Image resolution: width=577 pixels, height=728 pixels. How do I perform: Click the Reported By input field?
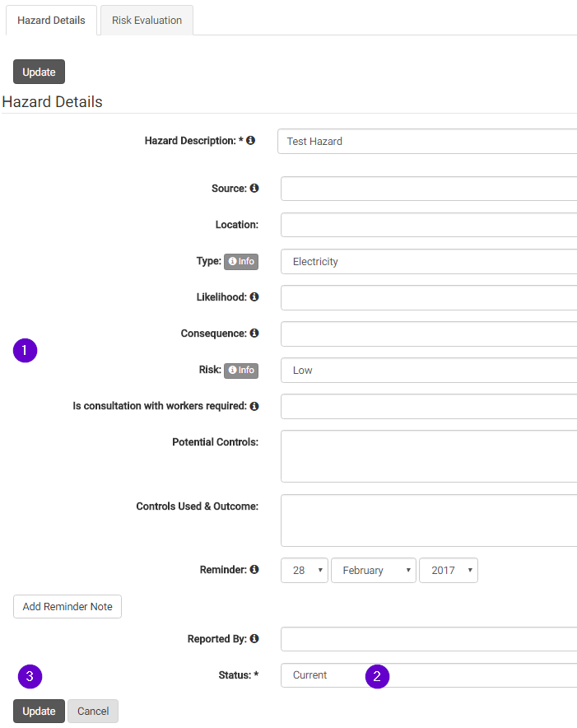click(x=429, y=639)
